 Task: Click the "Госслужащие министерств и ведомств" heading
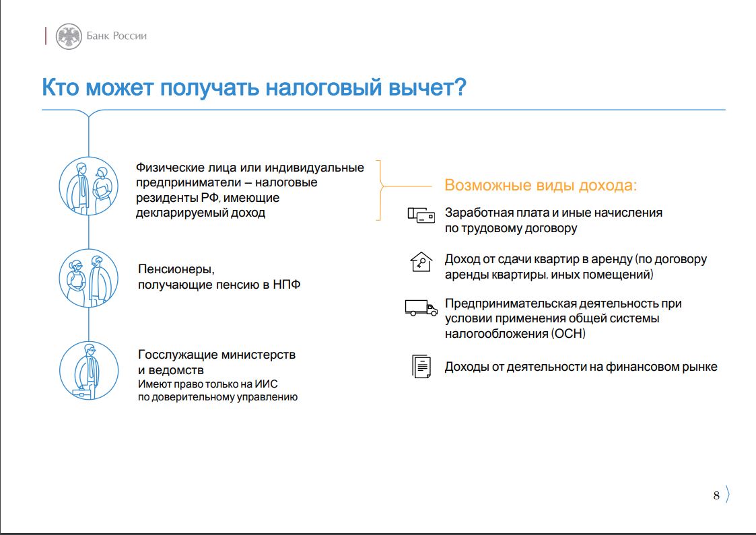point(216,362)
